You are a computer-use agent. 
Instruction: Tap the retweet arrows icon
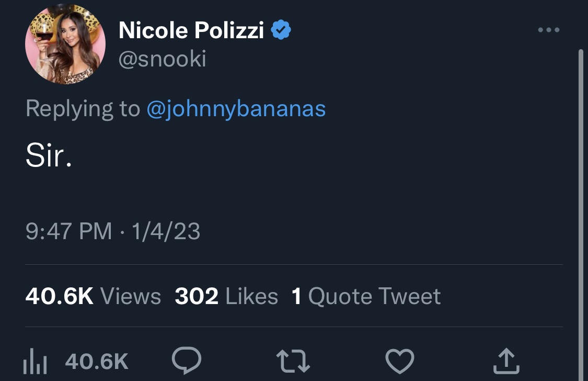tap(293, 361)
